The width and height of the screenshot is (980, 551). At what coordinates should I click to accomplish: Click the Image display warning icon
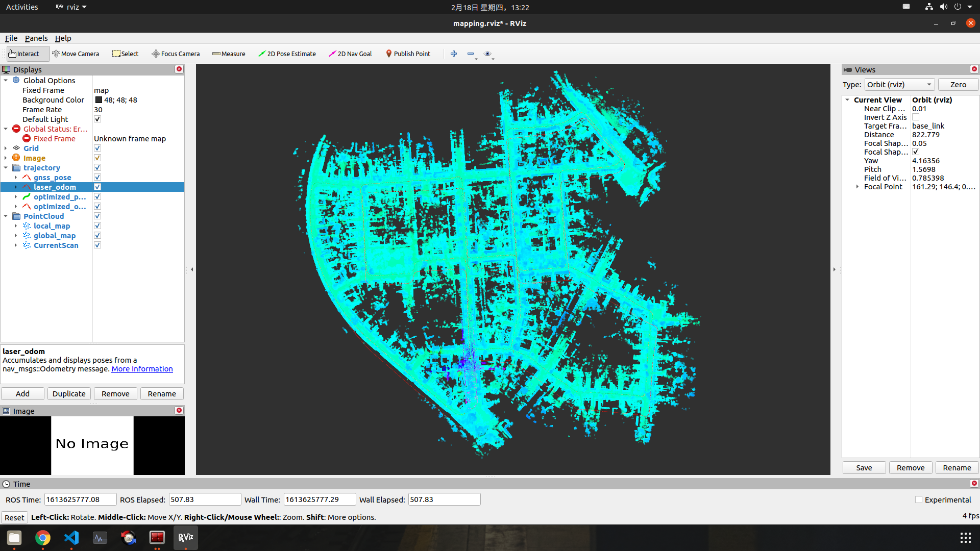(16, 158)
